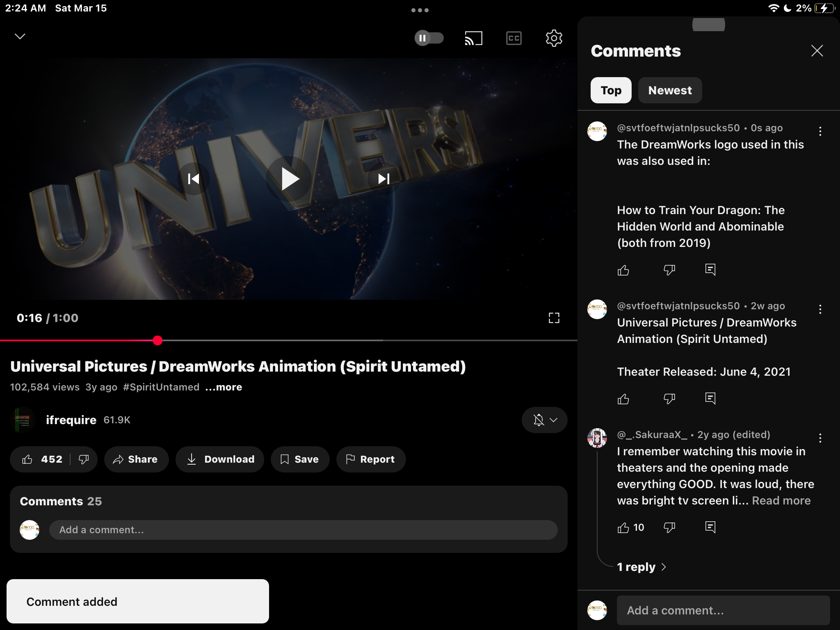
Task: Report the video
Action: click(x=371, y=459)
